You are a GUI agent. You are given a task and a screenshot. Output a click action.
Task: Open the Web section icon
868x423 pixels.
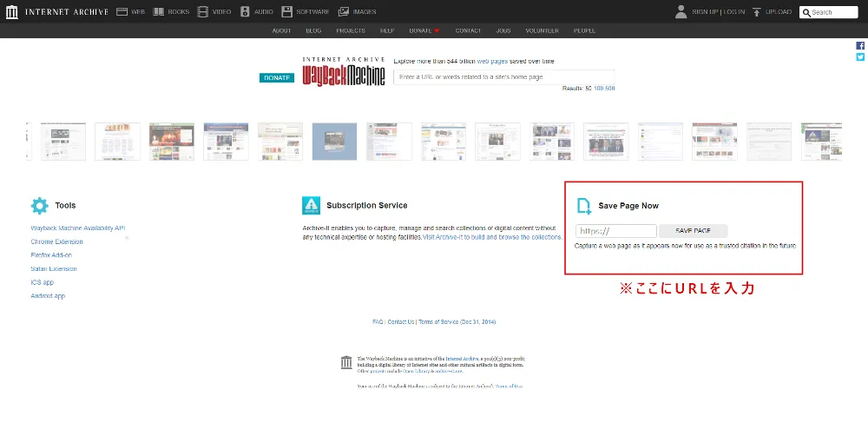[122, 11]
